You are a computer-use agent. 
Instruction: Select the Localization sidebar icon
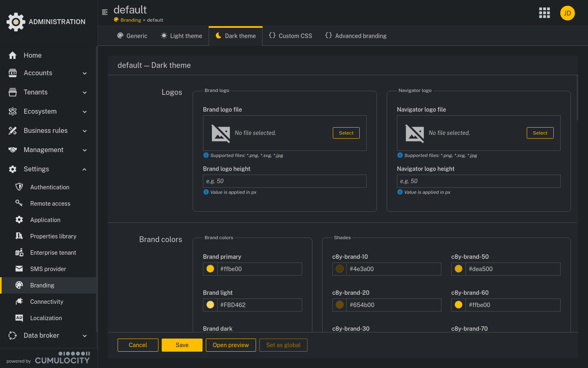coord(19,318)
